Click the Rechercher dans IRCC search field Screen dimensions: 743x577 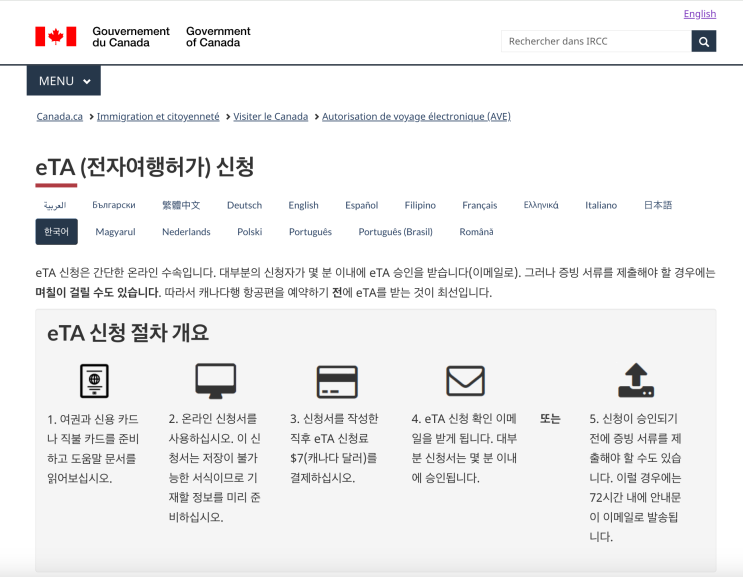point(596,41)
